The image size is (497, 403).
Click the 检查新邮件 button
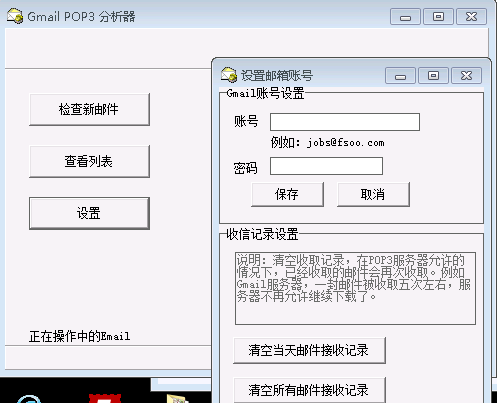point(89,110)
